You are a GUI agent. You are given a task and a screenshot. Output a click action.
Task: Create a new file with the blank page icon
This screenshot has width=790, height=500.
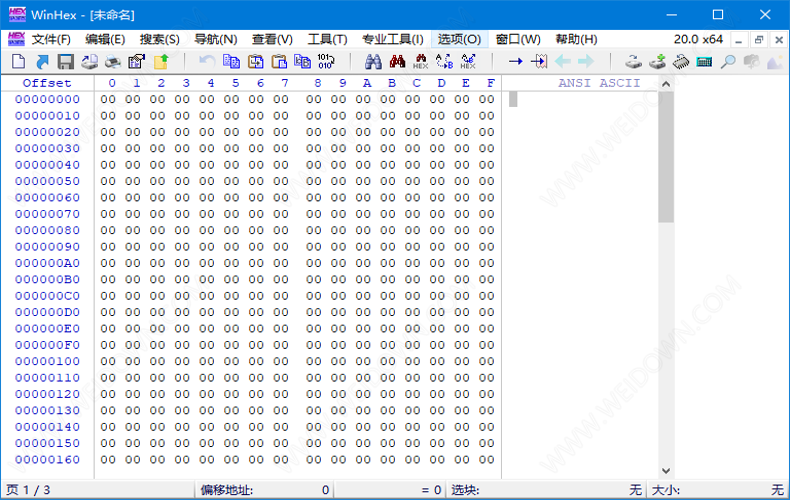(x=18, y=61)
